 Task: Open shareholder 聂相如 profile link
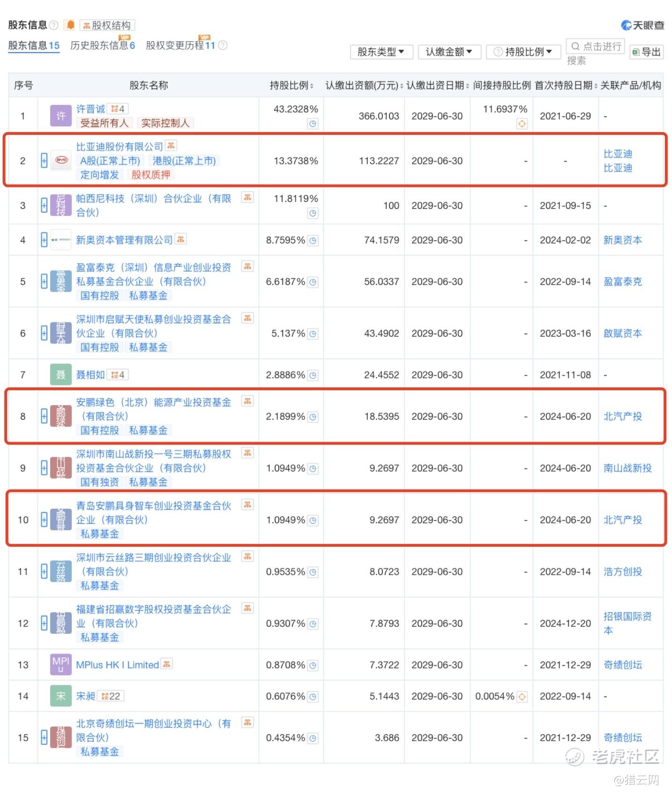click(90, 375)
